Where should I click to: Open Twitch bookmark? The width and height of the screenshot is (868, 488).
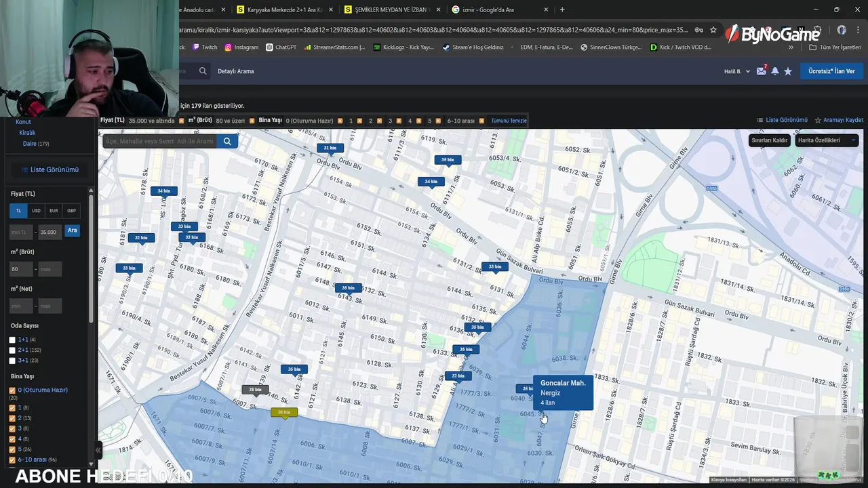tap(205, 47)
